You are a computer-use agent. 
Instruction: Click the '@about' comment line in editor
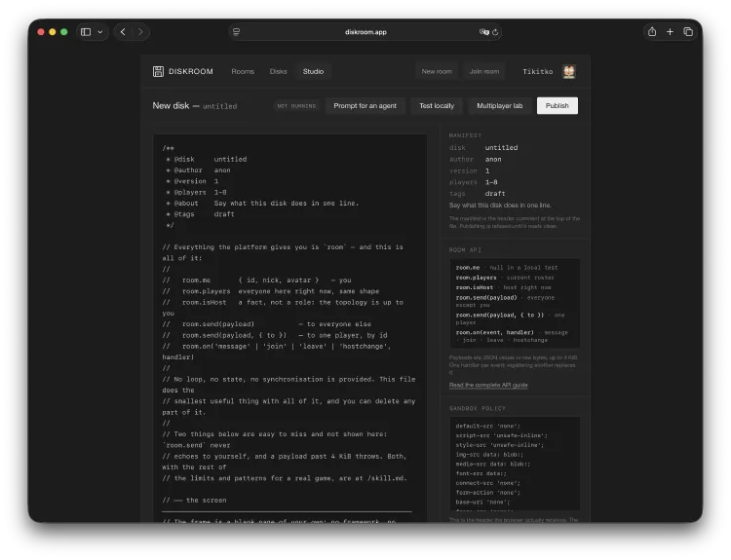(x=262, y=204)
